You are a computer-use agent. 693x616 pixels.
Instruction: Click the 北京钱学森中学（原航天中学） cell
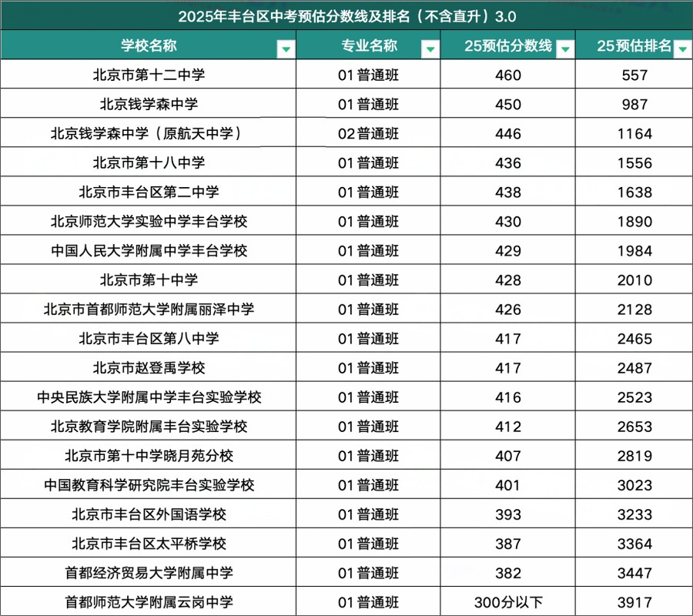tap(150, 132)
